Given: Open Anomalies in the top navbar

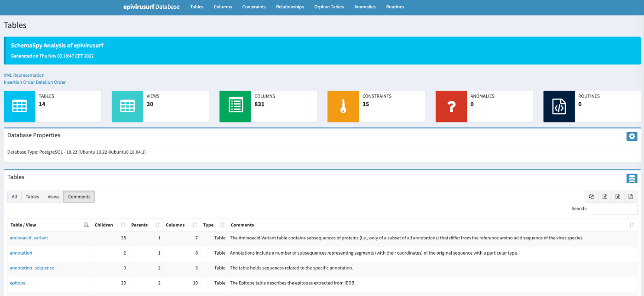Looking at the screenshot, I should click(x=365, y=7).
